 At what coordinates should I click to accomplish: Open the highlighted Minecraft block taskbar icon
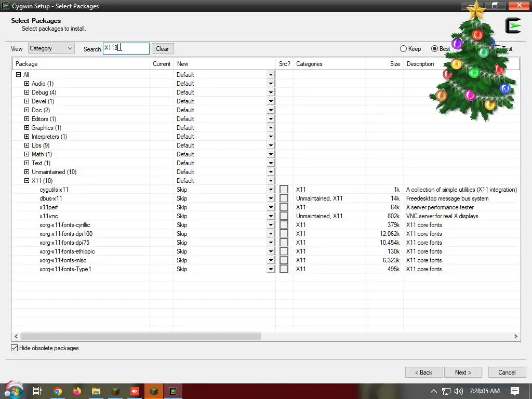[154, 391]
